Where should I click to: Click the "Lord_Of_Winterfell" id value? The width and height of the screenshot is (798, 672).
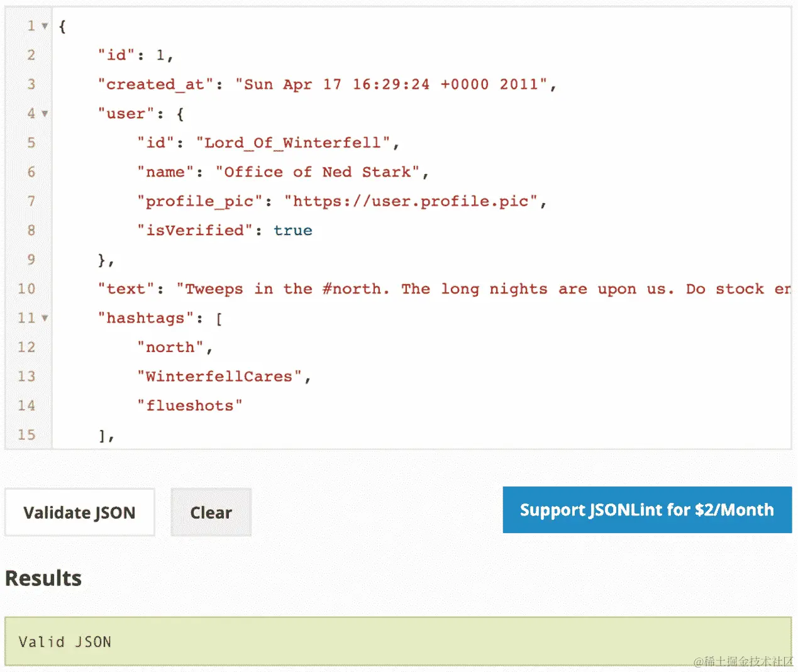(292, 143)
